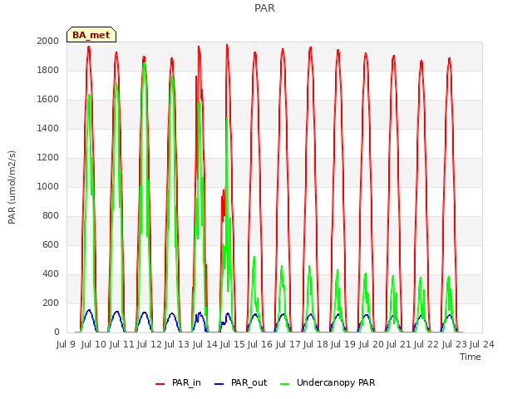Toggle the Undercanopy PAR legend entry
The width and height of the screenshot is (532, 399).
(328, 382)
